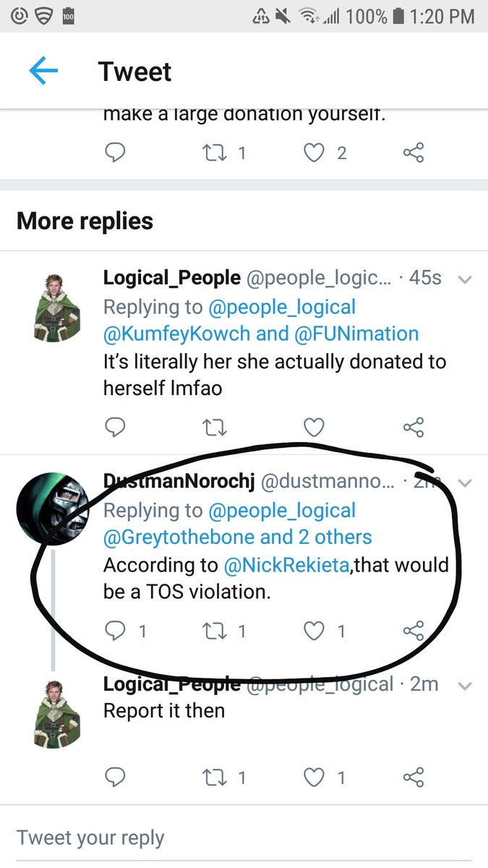Viewport: 488px width, 868px height.
Task: Like DustmanNorochj's TOS violation tweet
Action: [314, 631]
